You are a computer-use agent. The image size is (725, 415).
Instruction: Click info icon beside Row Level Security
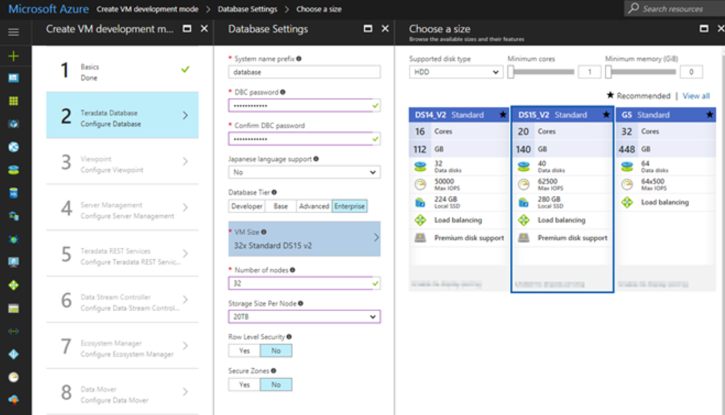(x=289, y=337)
